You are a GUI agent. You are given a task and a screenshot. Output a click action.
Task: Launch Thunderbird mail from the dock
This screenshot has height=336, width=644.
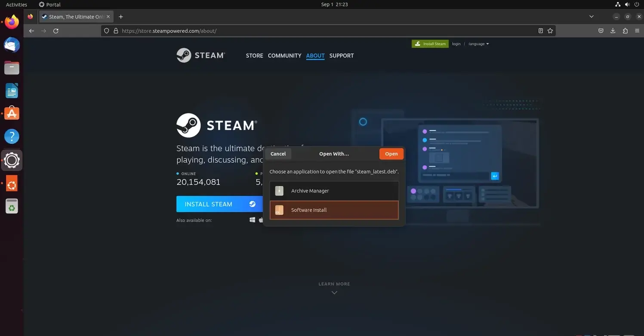click(12, 45)
